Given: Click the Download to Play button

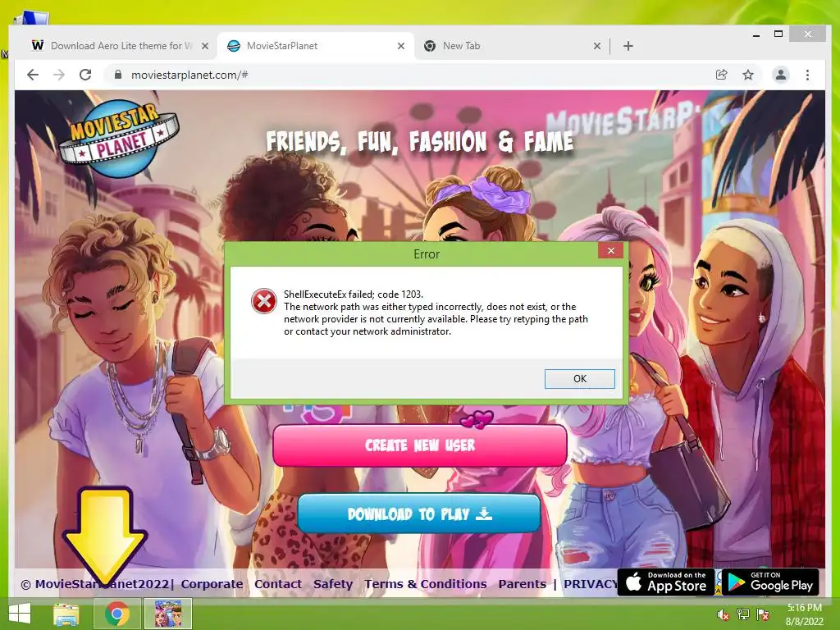Looking at the screenshot, I should 419,514.
